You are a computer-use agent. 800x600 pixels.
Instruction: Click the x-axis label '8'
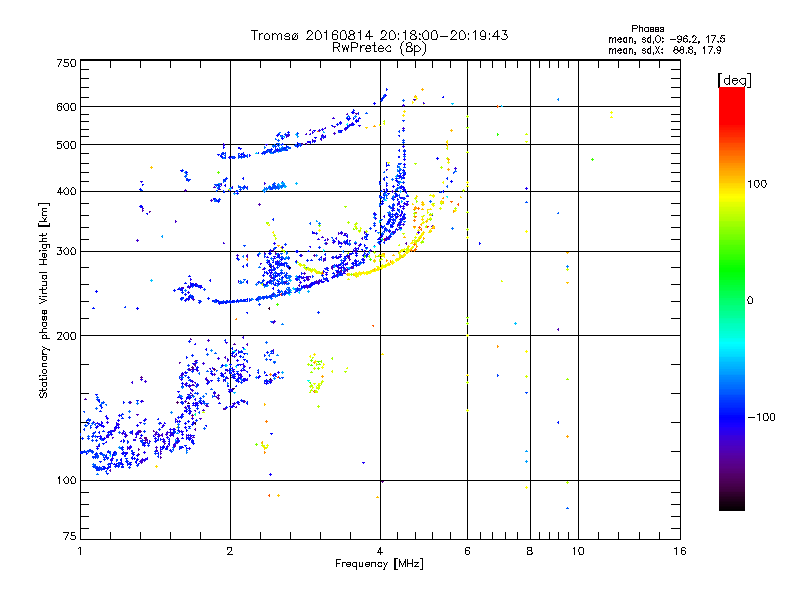coord(530,551)
